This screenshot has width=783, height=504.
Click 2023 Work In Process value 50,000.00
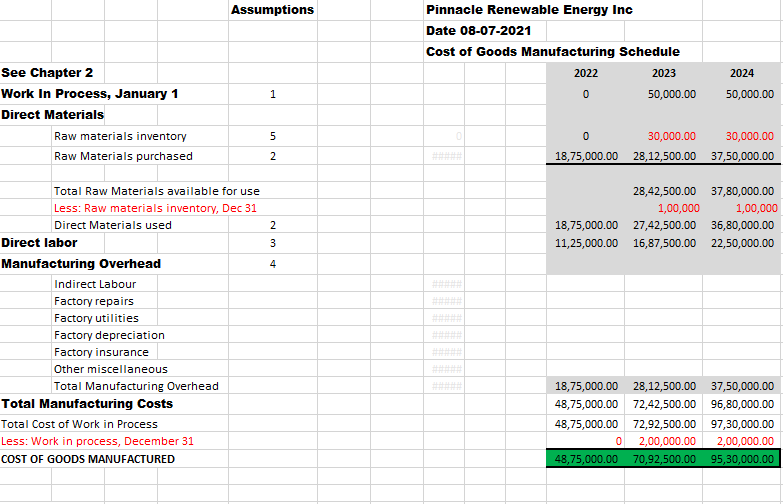[x=672, y=94]
